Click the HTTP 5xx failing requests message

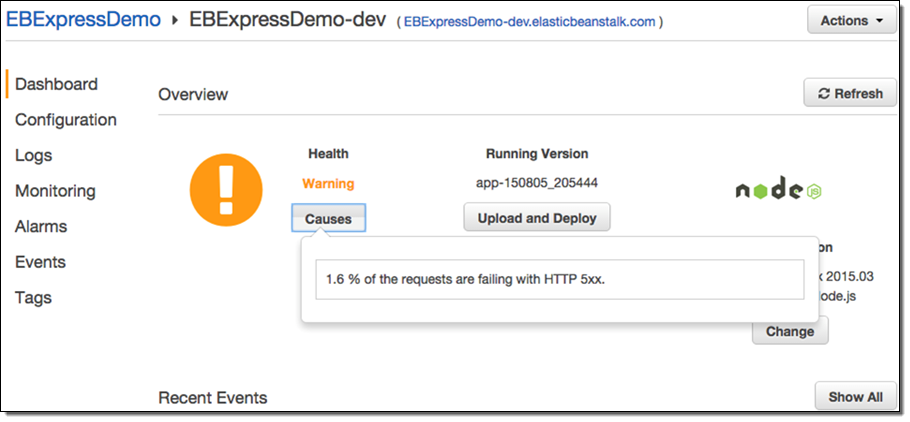[466, 280]
